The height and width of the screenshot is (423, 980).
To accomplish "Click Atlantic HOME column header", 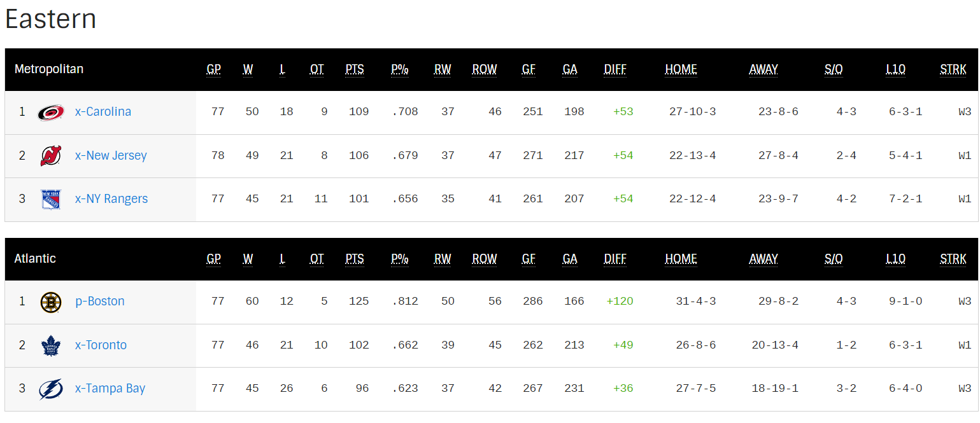I will pyautogui.click(x=681, y=259).
